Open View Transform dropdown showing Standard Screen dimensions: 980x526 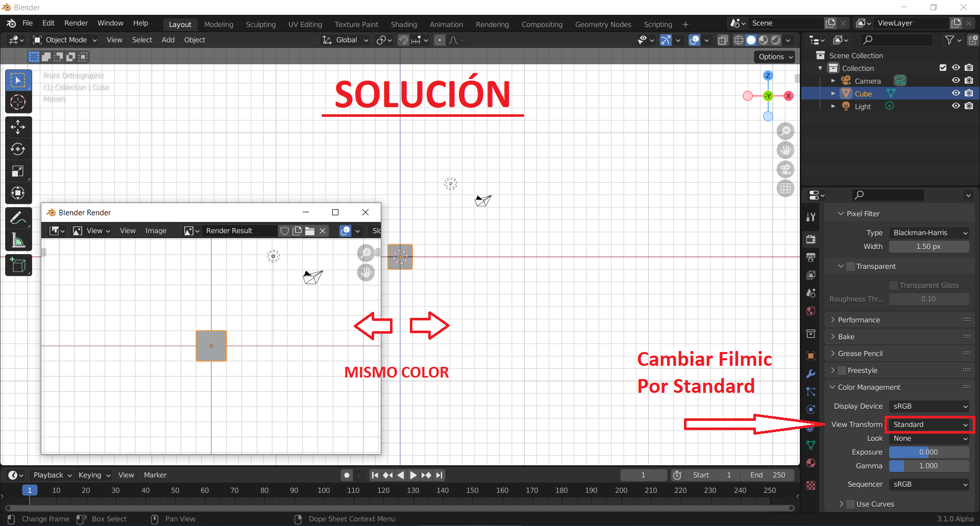[x=929, y=424]
